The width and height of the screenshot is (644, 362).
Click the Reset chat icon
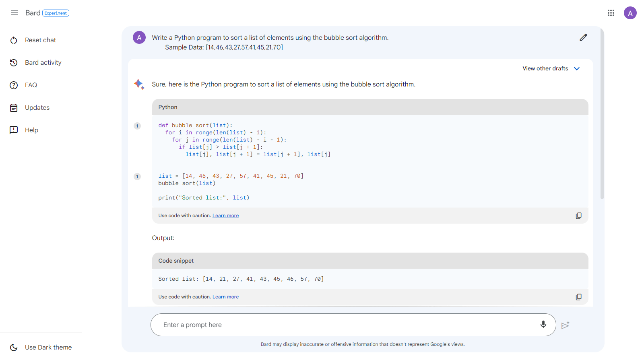[14, 40]
